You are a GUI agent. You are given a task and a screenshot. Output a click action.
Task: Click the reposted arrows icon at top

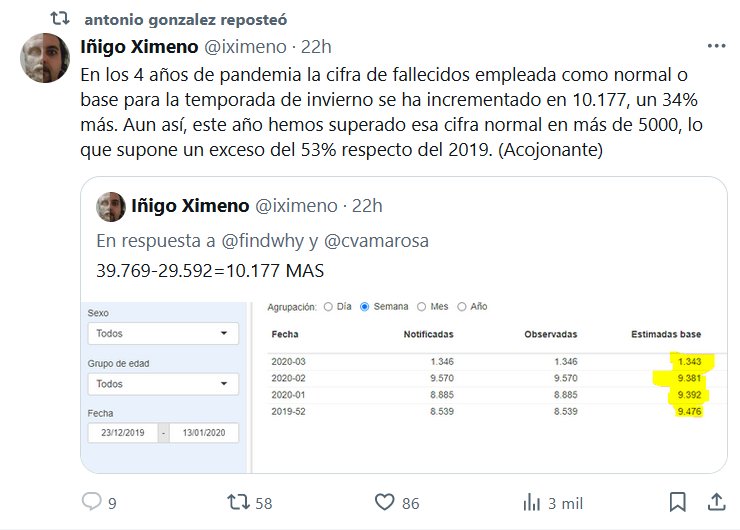(60, 18)
